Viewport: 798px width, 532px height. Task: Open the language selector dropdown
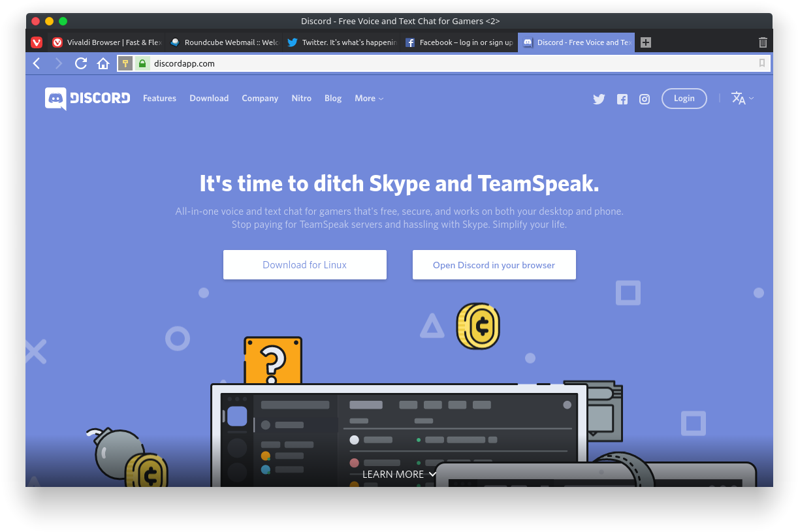[742, 99]
